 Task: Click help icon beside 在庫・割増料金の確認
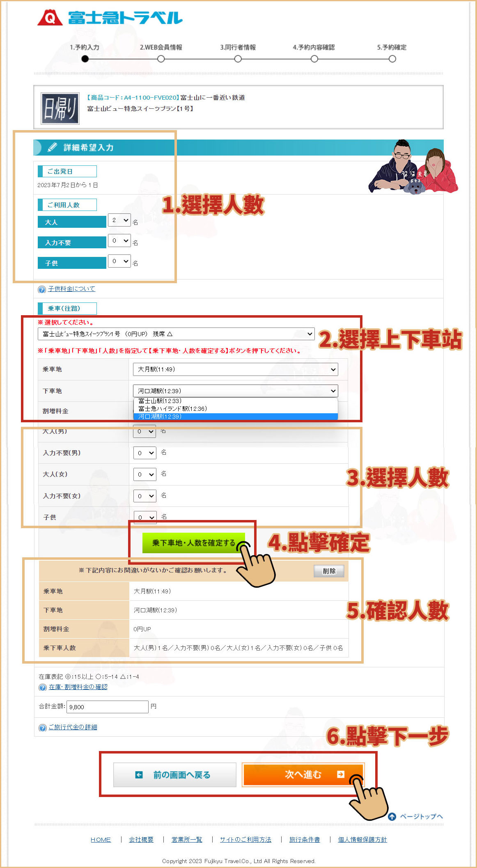point(42,687)
